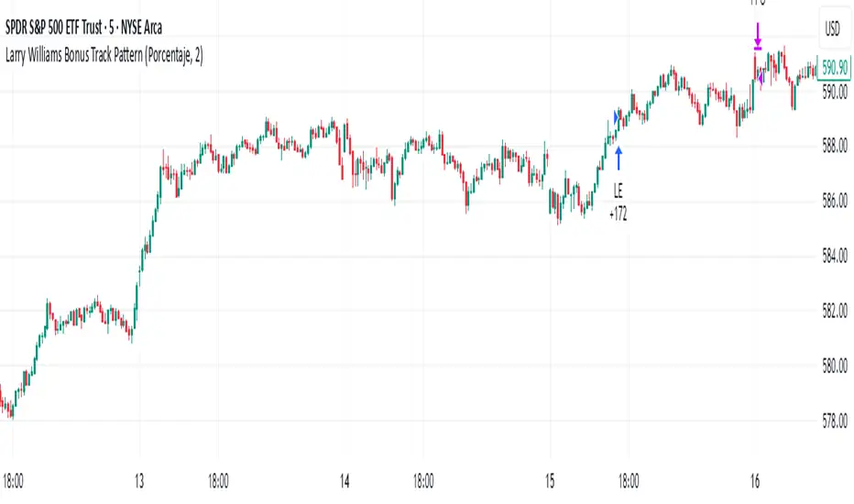Select date 13 on the time axis
Image resolution: width=854 pixels, height=504 pixels.
point(139,477)
